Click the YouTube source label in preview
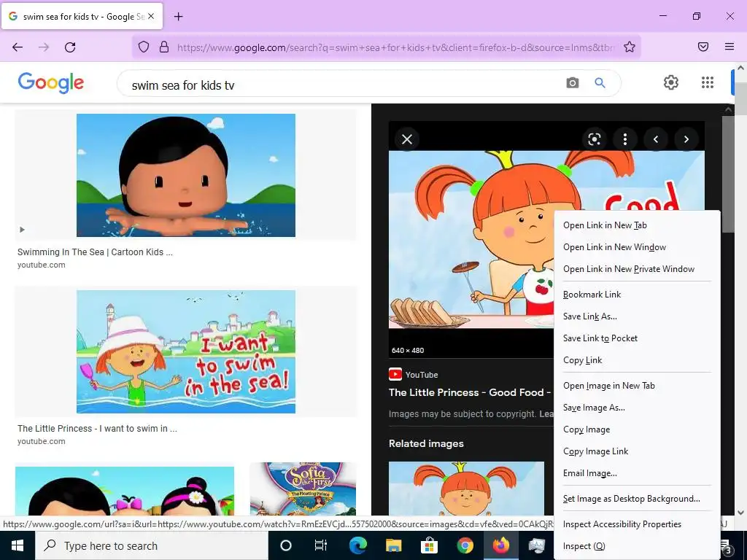 point(422,375)
